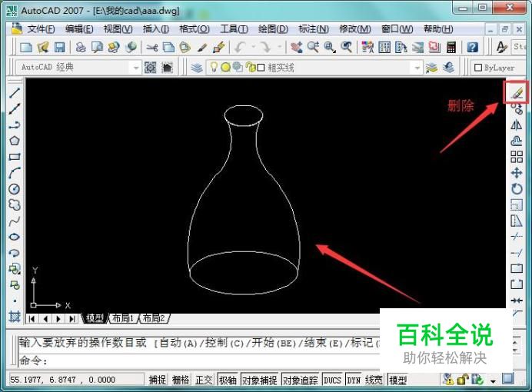Open the 文件(F) menu

click(x=41, y=29)
